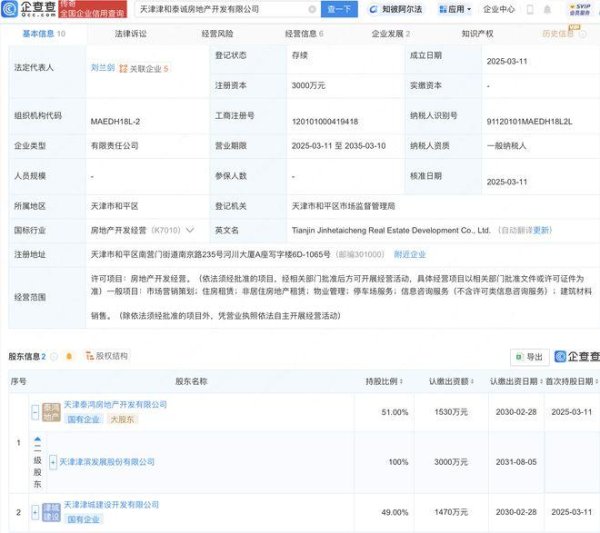Image resolution: width=600 pixels, height=533 pixels.
Task: Clear the search box with X icon
Action: pyautogui.click(x=312, y=9)
